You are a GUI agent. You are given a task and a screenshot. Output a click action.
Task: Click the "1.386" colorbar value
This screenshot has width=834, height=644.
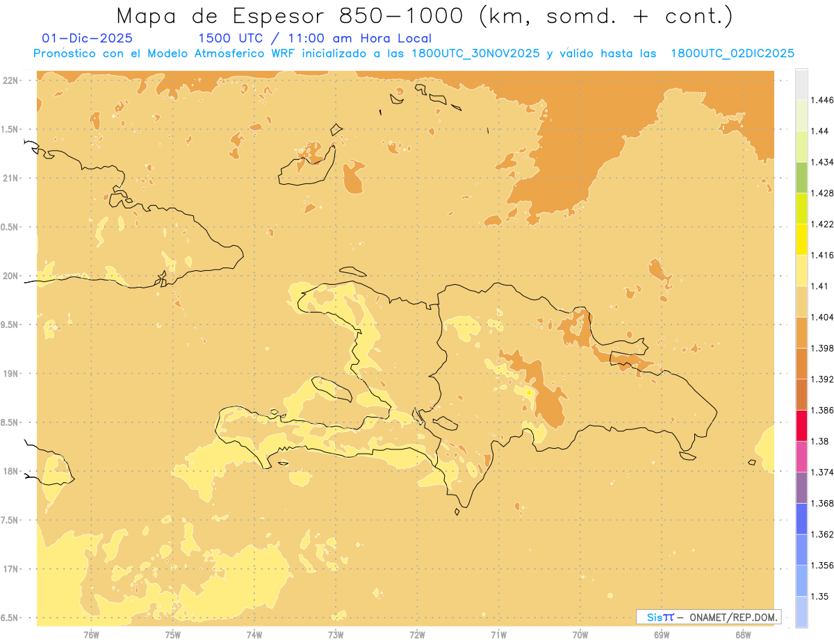pos(822,410)
